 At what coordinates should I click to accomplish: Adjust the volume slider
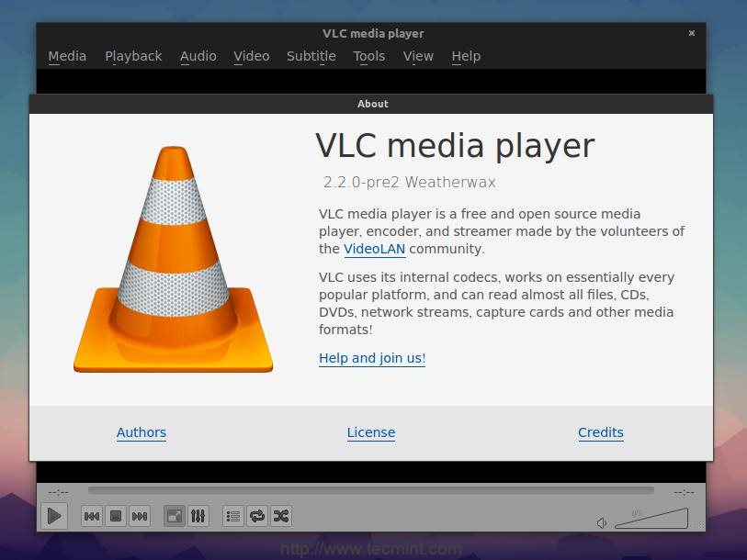tap(651, 520)
